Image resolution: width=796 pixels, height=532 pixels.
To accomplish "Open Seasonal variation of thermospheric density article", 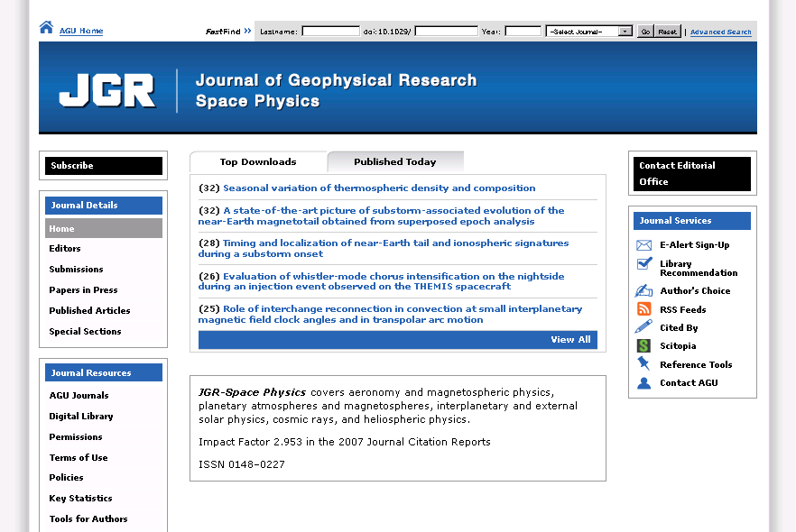I will pos(379,188).
